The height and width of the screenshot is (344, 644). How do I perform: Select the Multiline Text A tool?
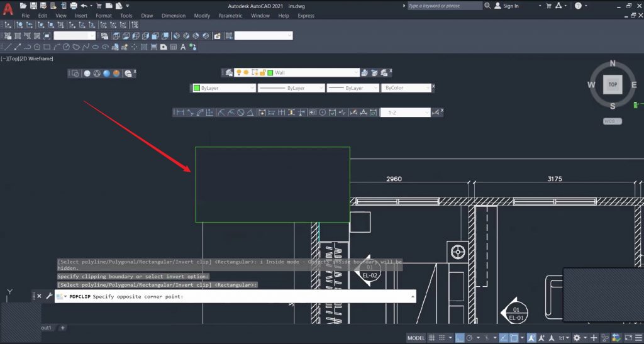(x=183, y=47)
